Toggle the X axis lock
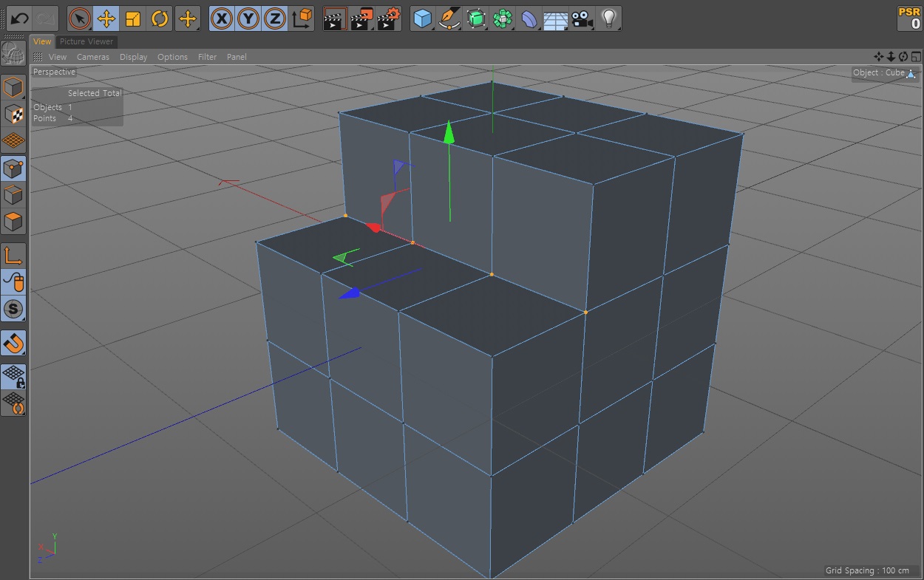Image resolution: width=924 pixels, height=580 pixels. (222, 18)
